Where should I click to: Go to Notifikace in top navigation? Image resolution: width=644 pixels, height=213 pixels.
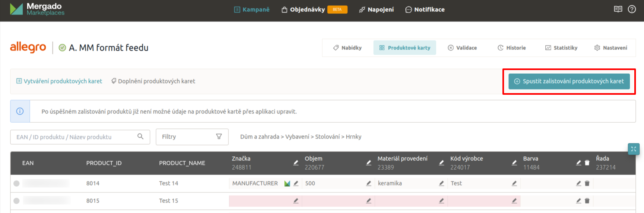click(x=425, y=10)
